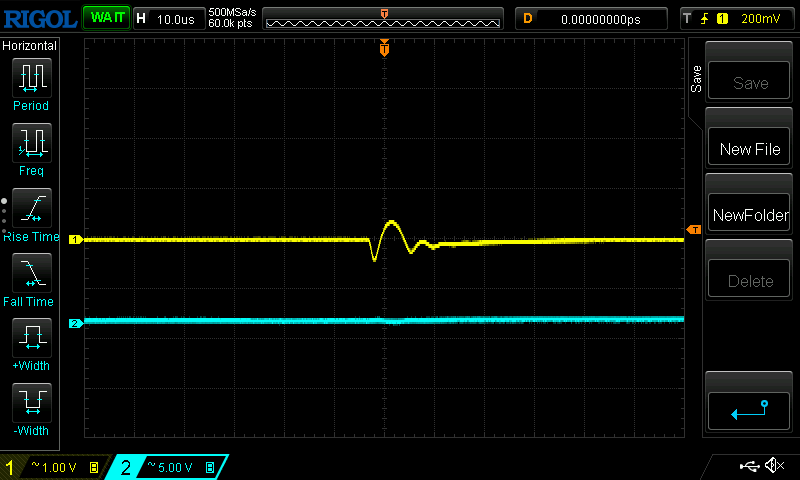Image resolution: width=800 pixels, height=480 pixels.
Task: Open the NewFolder option
Action: coord(749,212)
